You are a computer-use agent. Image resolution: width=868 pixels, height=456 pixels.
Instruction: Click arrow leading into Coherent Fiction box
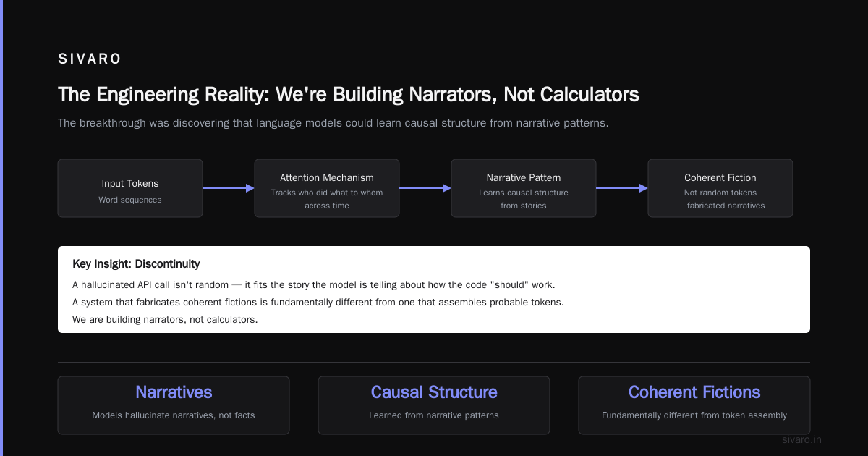(x=622, y=188)
